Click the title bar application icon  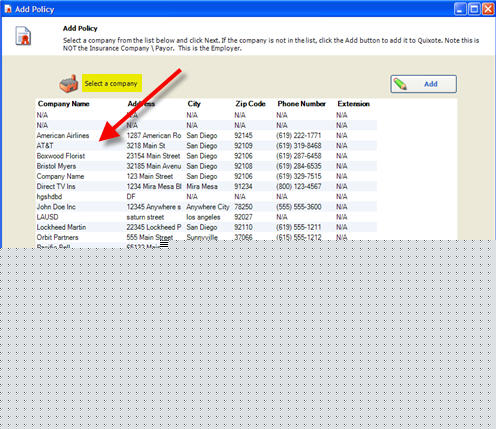pos(8,9)
